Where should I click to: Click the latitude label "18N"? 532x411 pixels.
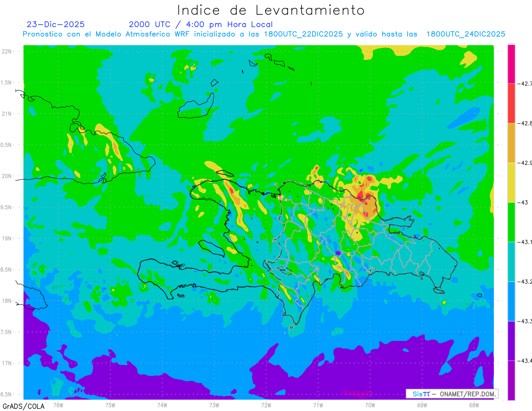pos(7,301)
